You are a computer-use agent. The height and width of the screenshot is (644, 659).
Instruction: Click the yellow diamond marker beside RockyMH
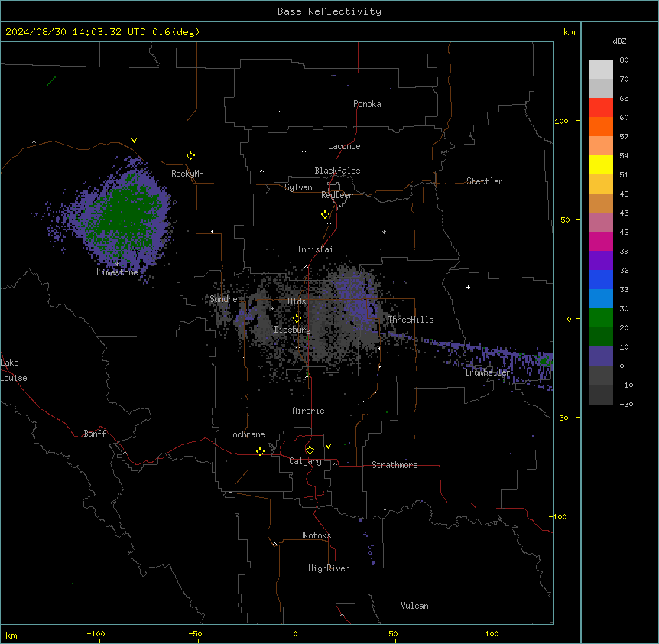point(190,156)
